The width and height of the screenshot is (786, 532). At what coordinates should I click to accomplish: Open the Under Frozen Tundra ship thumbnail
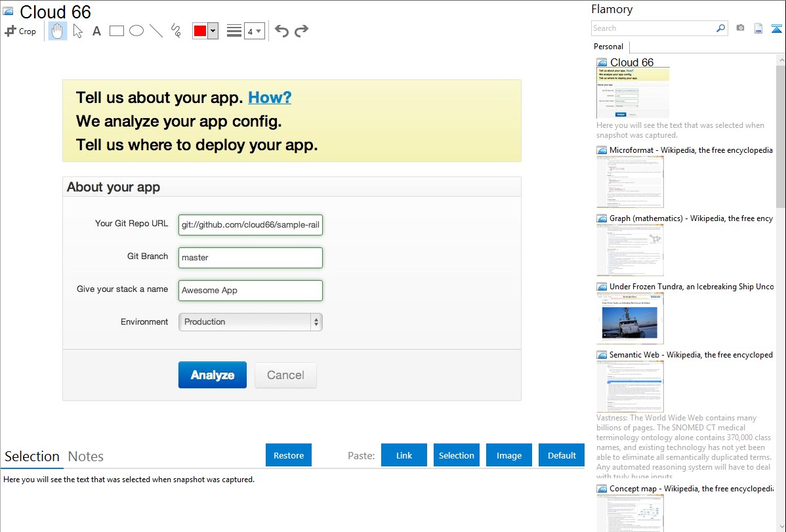(630, 318)
